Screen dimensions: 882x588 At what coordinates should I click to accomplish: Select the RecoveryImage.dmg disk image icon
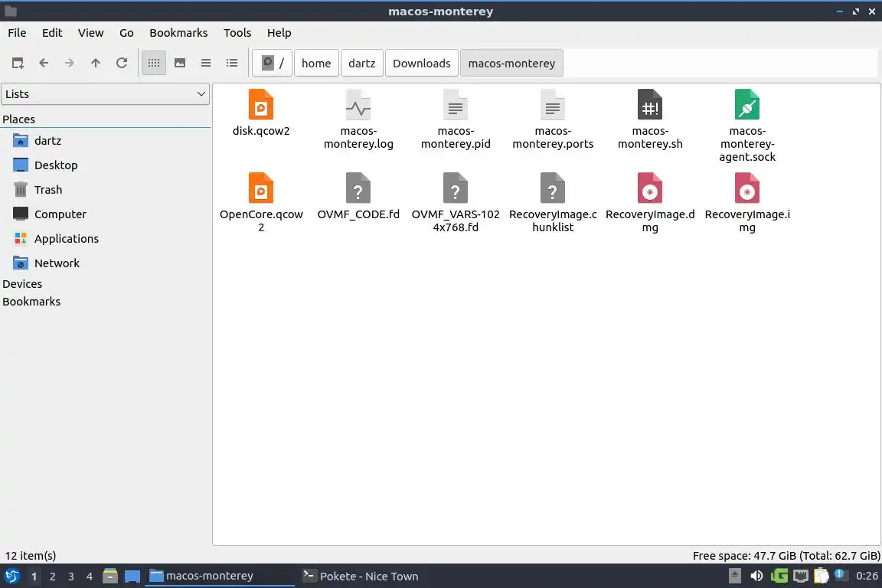point(650,188)
